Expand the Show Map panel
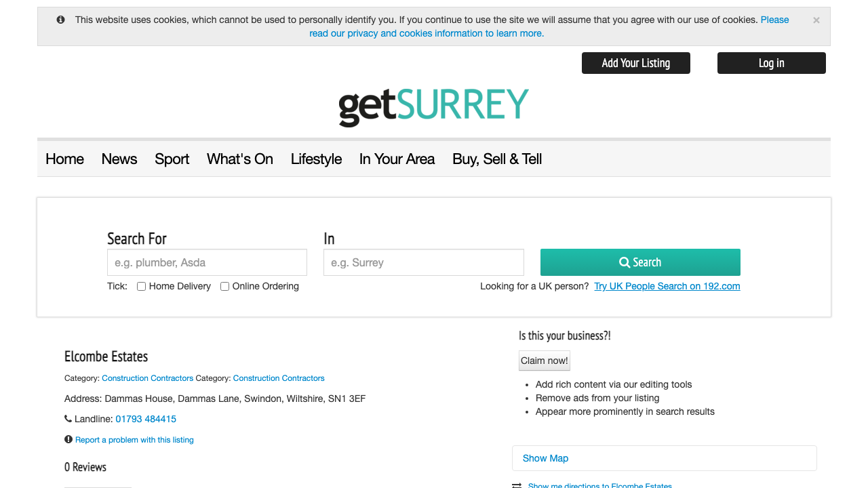868x488 pixels. (x=546, y=458)
